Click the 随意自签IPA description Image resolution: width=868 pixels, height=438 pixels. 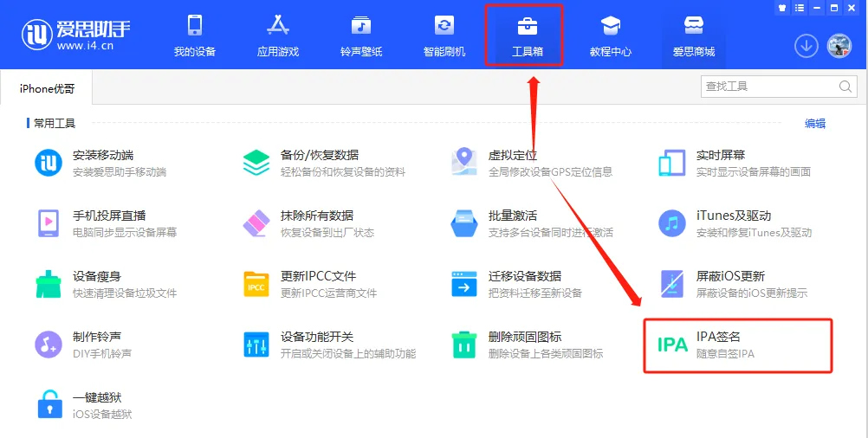(725, 353)
